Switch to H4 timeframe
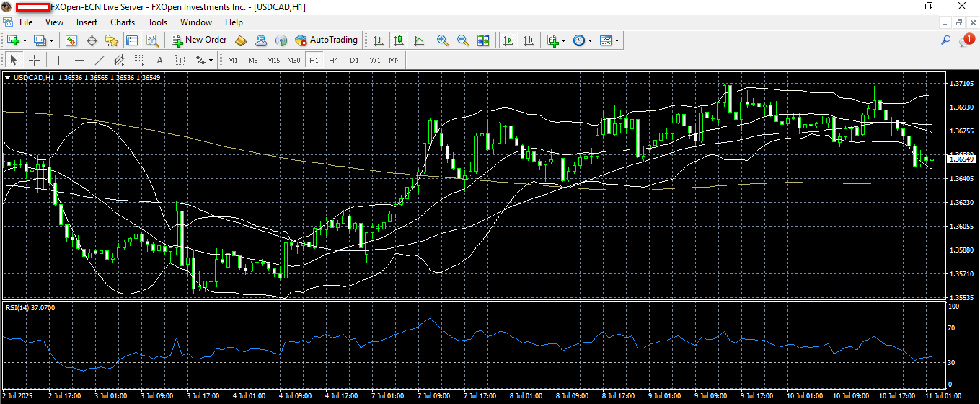 pos(334,60)
